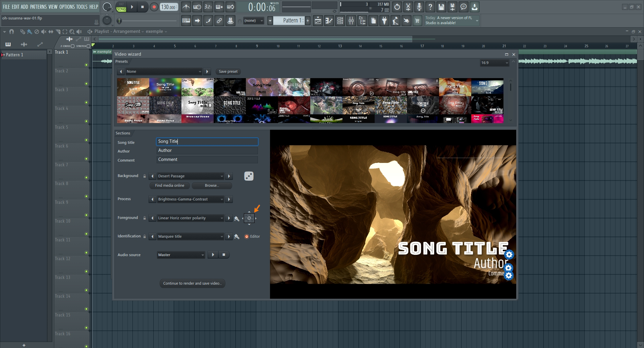The width and height of the screenshot is (644, 348).
Task: Open the PATTERNS menu
Action: point(39,7)
